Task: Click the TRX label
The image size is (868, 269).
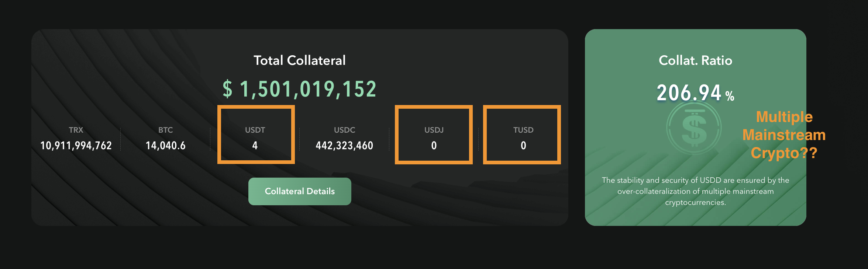Action: point(76,130)
